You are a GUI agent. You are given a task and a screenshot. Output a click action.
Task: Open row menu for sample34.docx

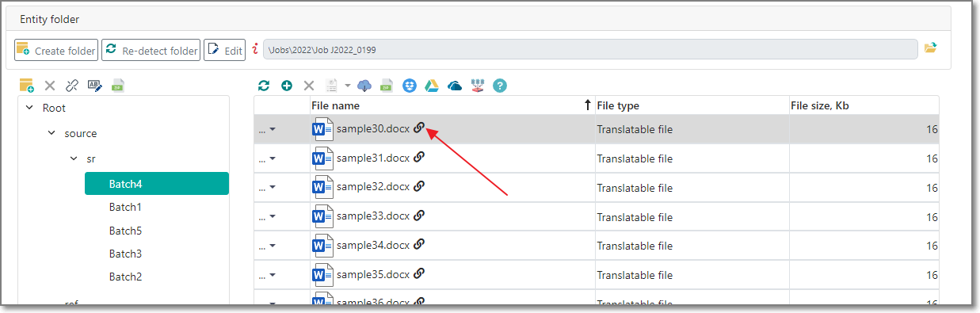267,246
